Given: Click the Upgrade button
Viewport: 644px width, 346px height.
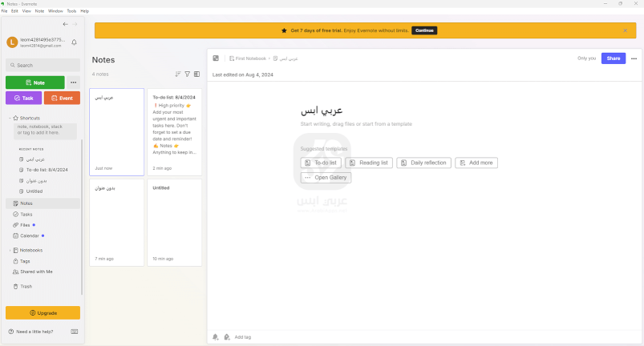Looking at the screenshot, I should [x=43, y=313].
